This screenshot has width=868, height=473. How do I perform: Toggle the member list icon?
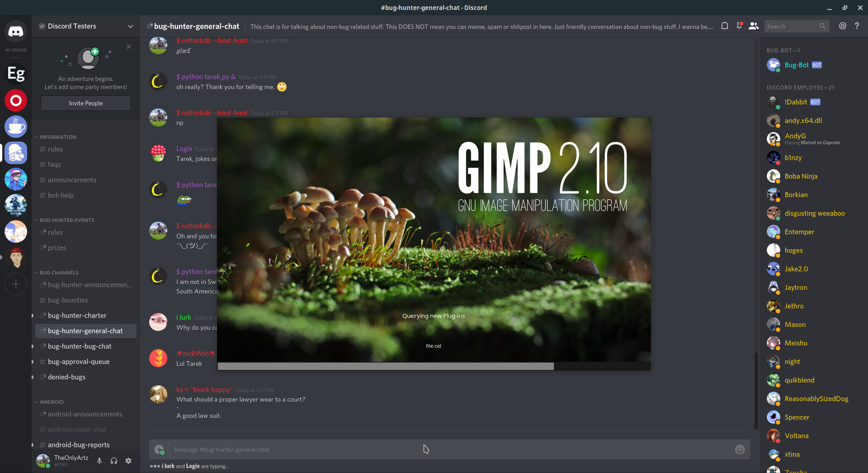click(754, 26)
